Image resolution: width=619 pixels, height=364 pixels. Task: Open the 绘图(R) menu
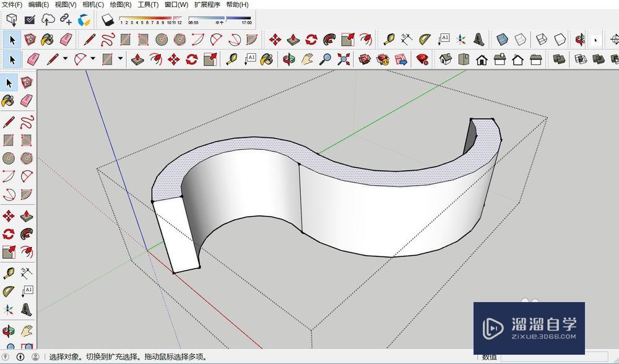click(121, 4)
